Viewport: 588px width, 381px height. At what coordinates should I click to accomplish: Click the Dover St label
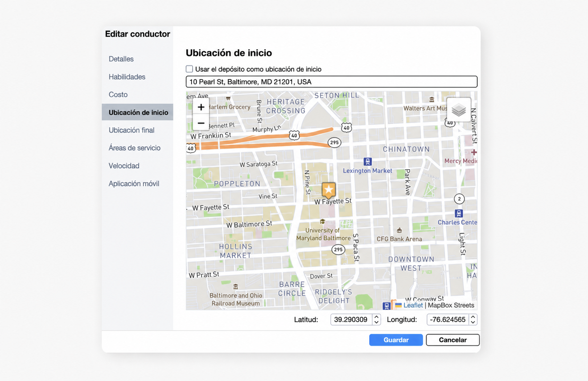tap(321, 276)
